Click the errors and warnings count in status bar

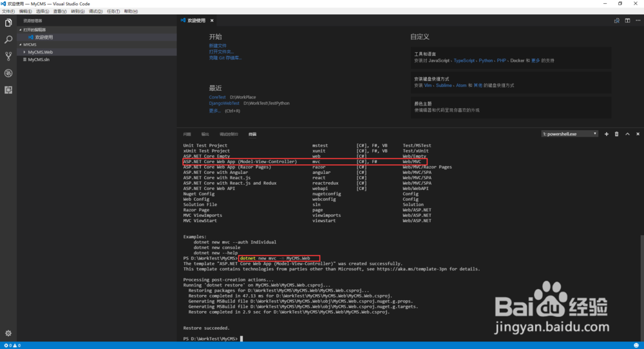point(12,345)
